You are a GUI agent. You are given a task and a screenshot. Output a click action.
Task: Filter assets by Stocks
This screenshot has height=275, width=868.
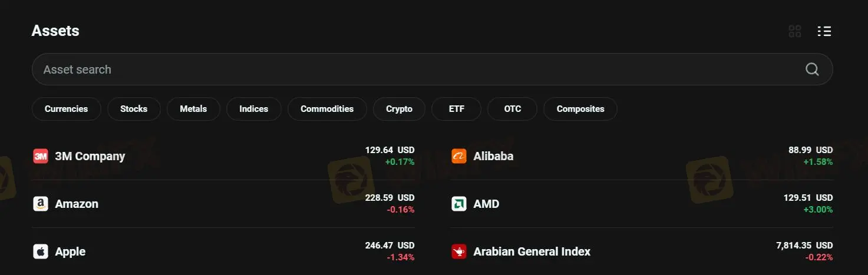coord(134,109)
